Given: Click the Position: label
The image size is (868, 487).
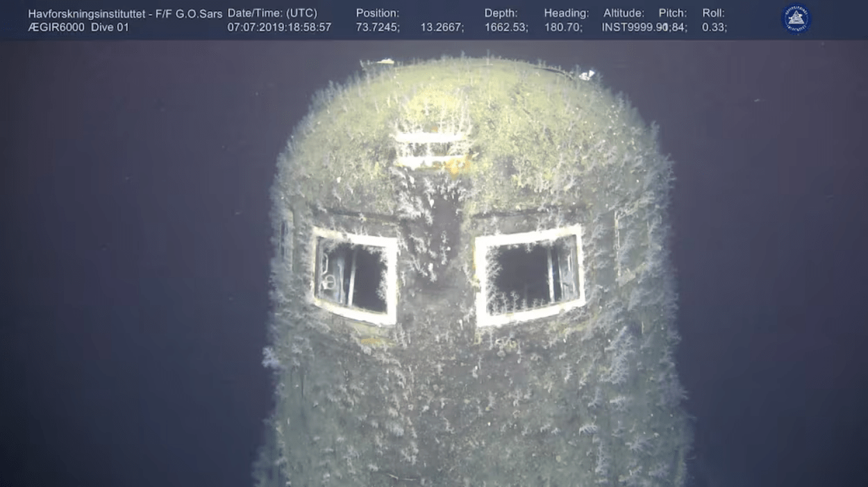Looking at the screenshot, I should coord(377,13).
